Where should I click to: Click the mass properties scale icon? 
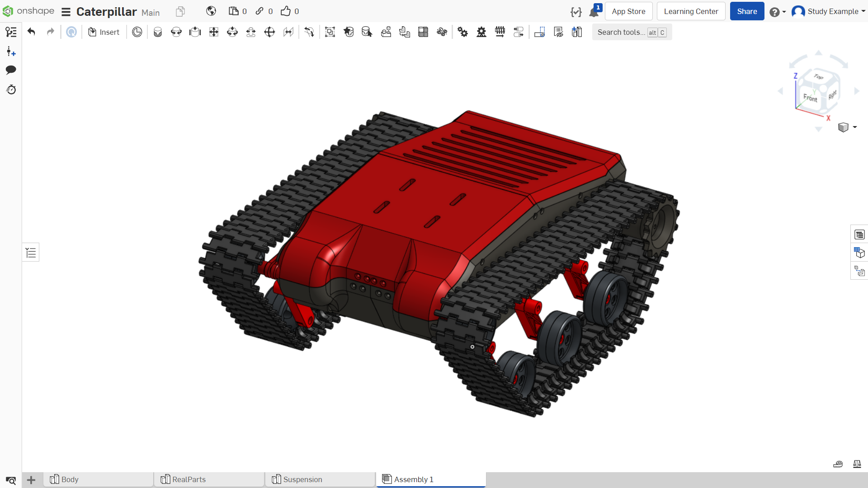(857, 464)
